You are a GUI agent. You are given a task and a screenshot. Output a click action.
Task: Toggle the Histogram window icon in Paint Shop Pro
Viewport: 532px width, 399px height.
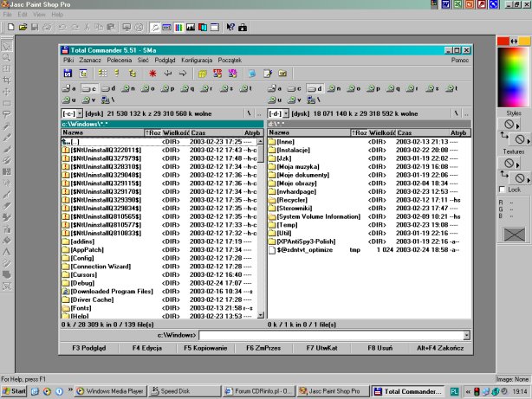pyautogui.click(x=191, y=27)
